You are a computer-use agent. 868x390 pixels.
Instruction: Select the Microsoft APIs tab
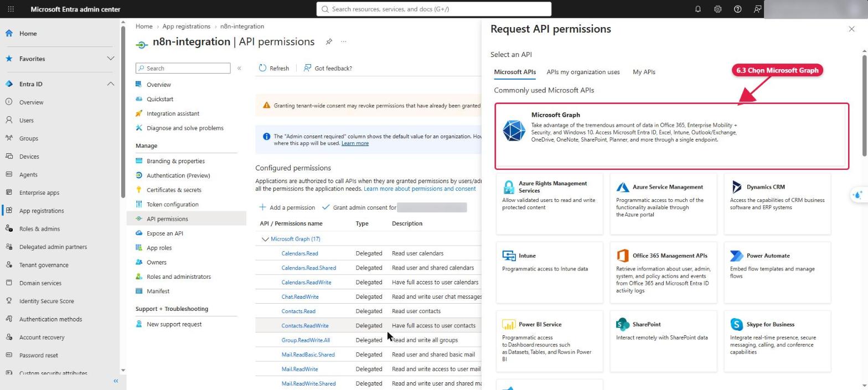pyautogui.click(x=515, y=72)
